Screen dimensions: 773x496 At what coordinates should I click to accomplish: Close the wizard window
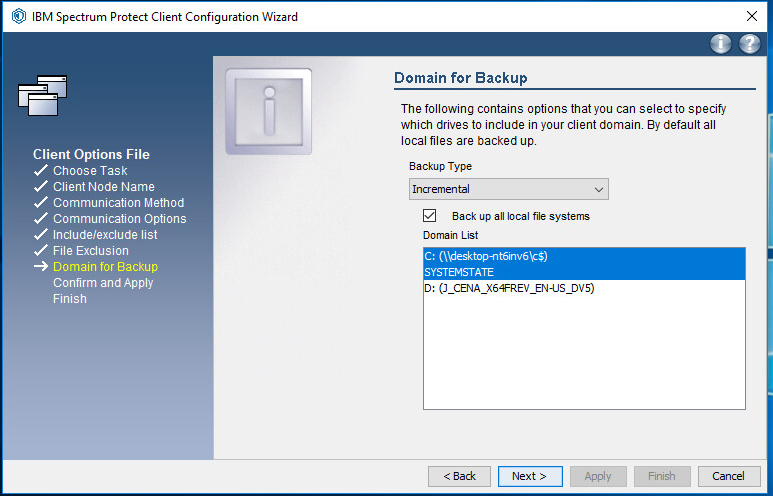click(x=751, y=16)
